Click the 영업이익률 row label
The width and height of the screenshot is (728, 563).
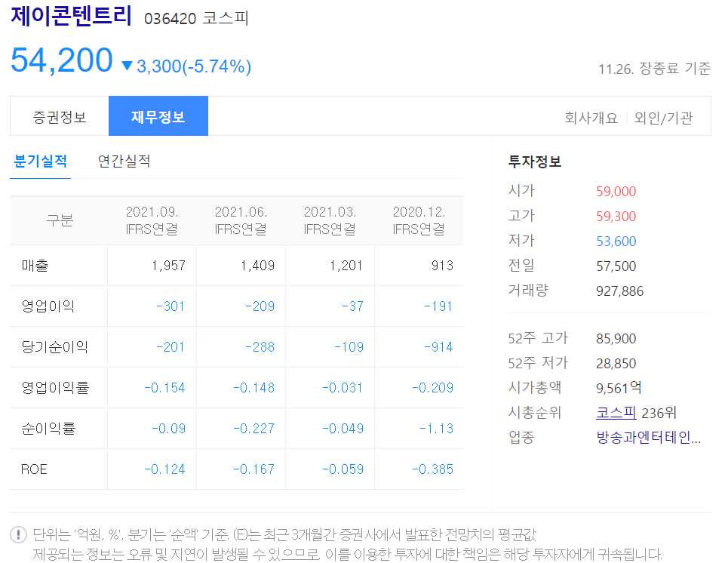(x=55, y=387)
